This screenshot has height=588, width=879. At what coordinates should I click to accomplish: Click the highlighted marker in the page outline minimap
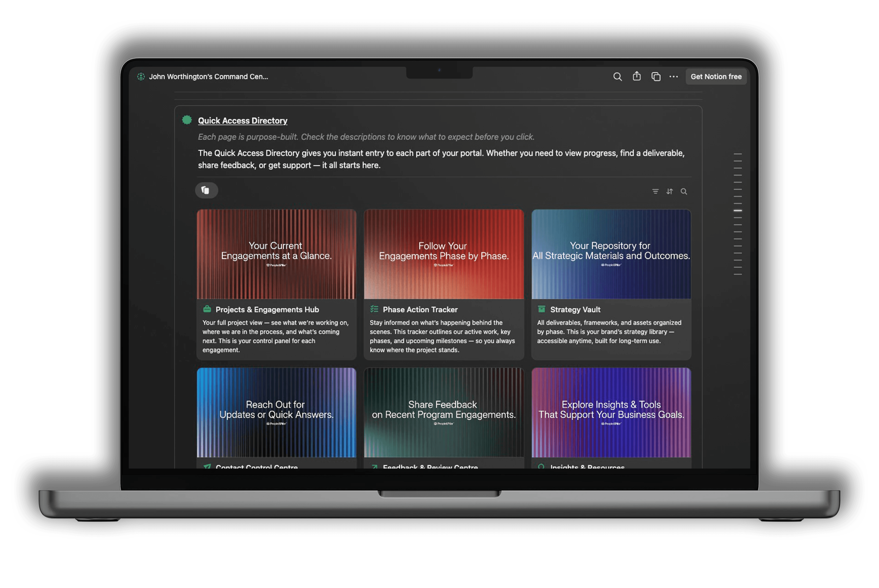coord(738,211)
